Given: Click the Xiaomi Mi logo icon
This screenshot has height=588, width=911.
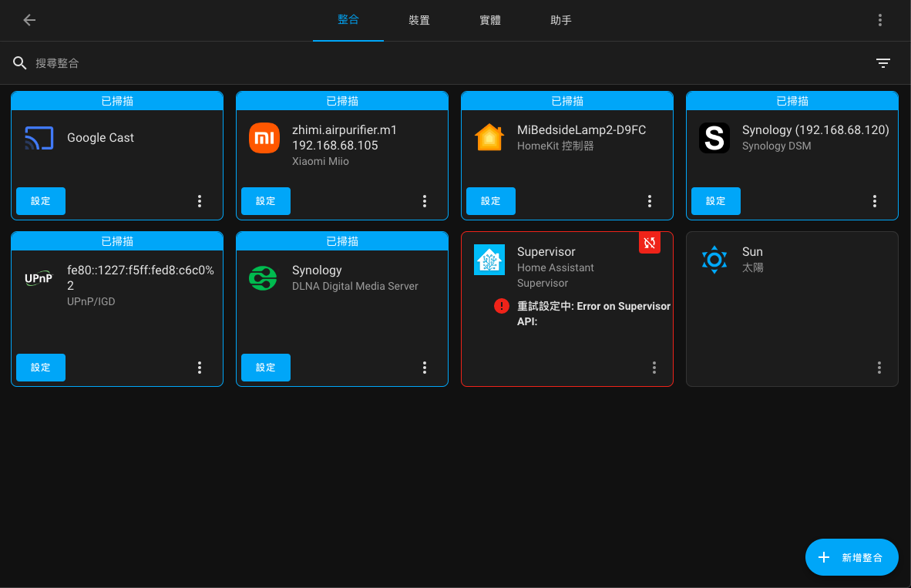Looking at the screenshot, I should [x=264, y=138].
